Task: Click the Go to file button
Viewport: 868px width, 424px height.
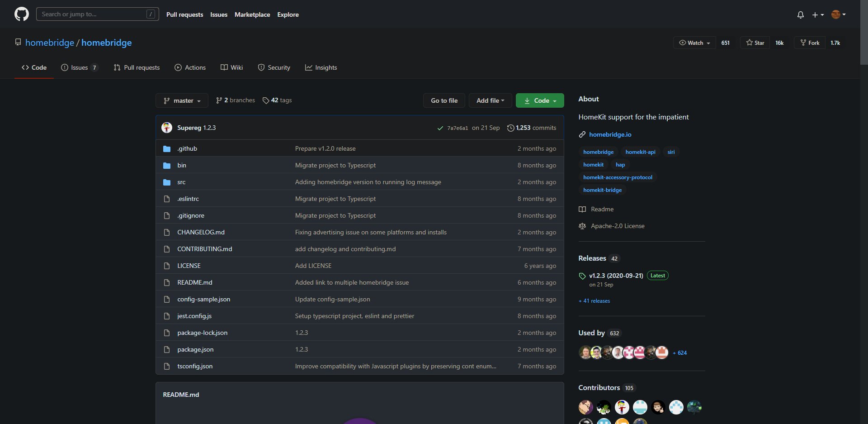Action: (x=444, y=100)
